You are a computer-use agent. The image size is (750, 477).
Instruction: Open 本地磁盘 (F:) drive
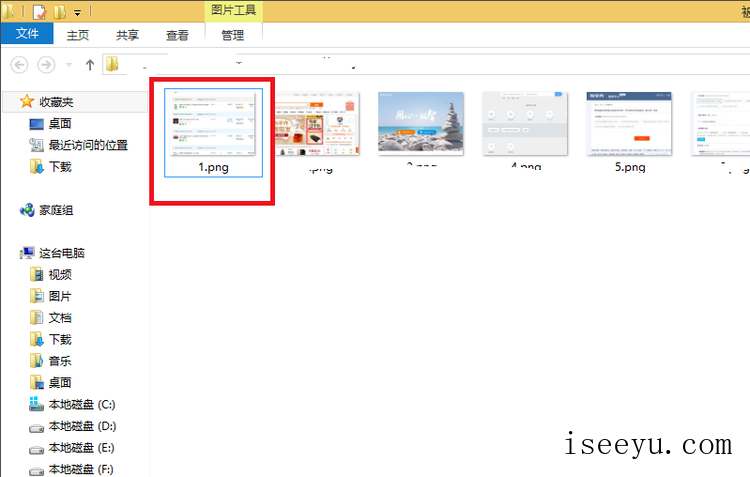tap(81, 469)
